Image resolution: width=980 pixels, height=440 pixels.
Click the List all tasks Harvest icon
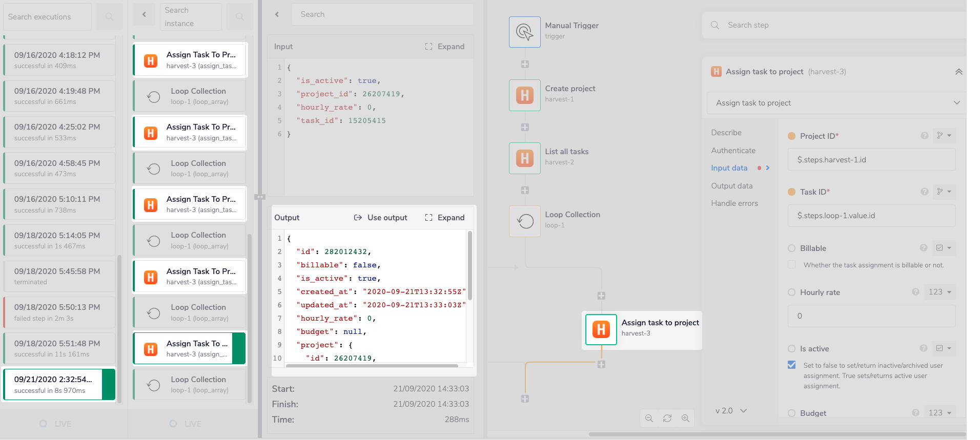pyautogui.click(x=524, y=158)
